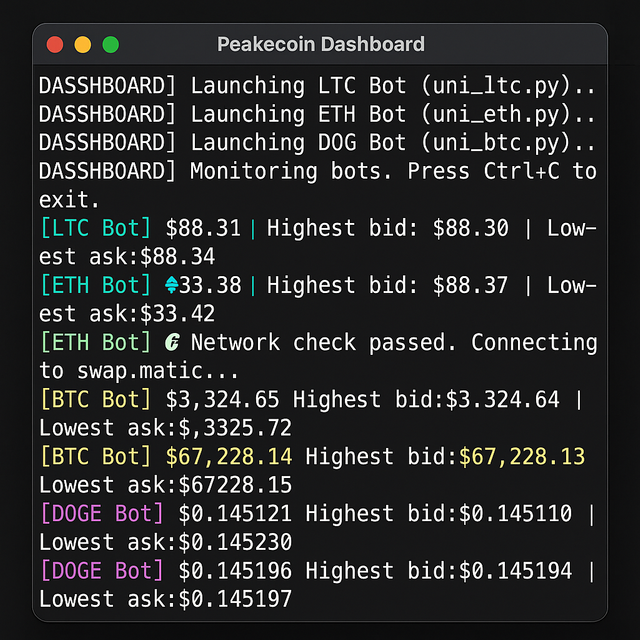
Task: Click the cyan [ETH Bot] label with price
Action: pos(96,285)
